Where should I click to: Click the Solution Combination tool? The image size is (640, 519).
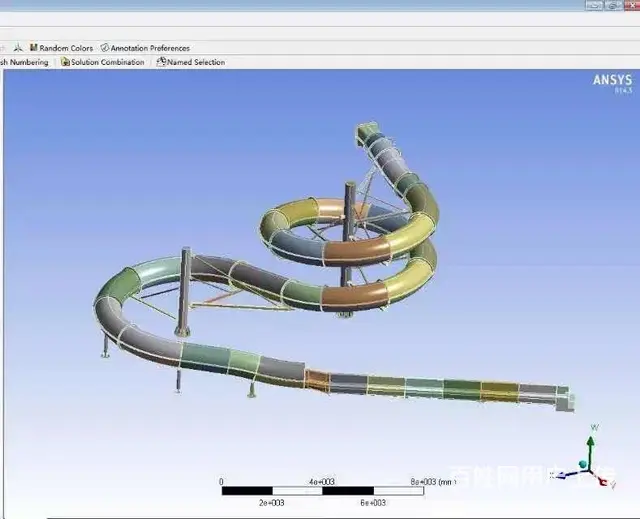coord(102,62)
